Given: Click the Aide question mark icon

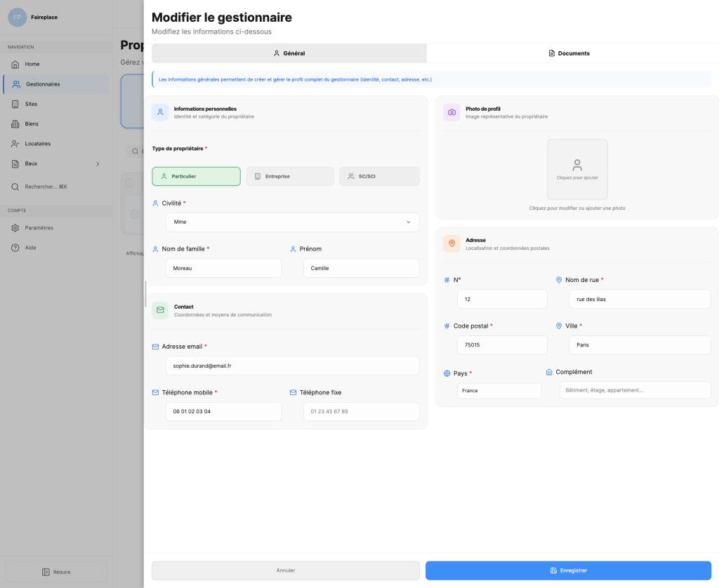Looking at the screenshot, I should coord(15,248).
